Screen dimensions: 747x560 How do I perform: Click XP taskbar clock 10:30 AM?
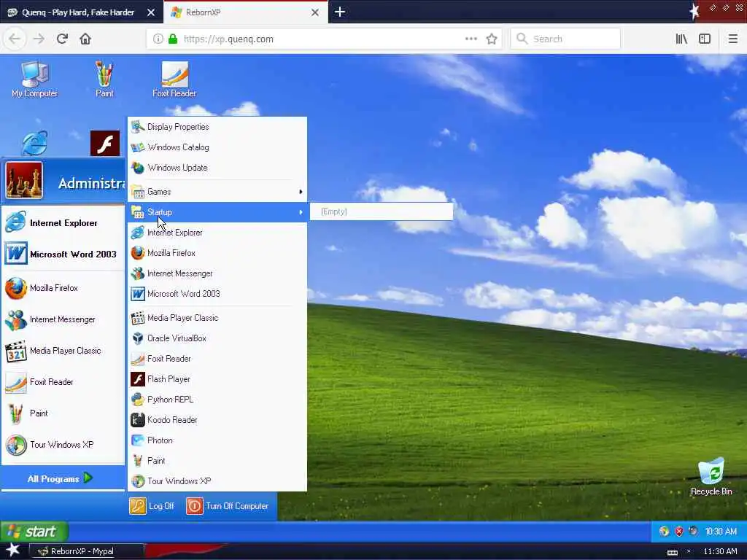pyautogui.click(x=721, y=532)
